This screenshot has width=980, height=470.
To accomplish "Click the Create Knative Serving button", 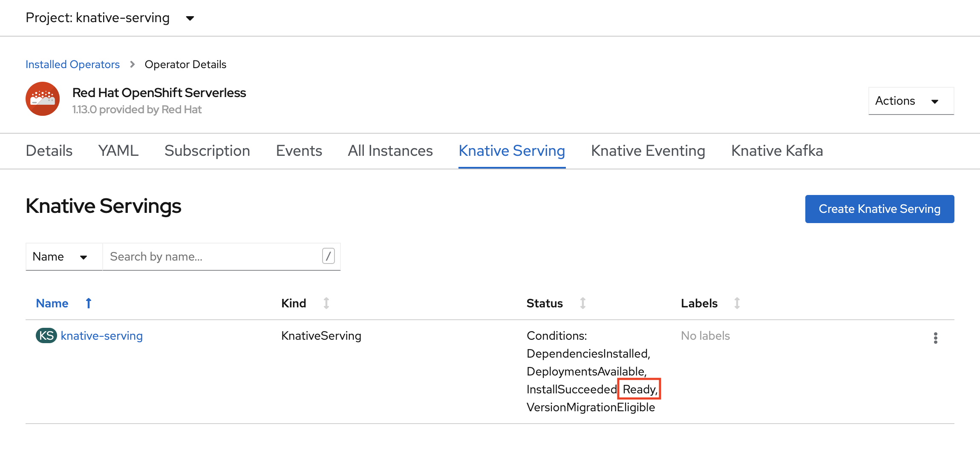I will [879, 209].
